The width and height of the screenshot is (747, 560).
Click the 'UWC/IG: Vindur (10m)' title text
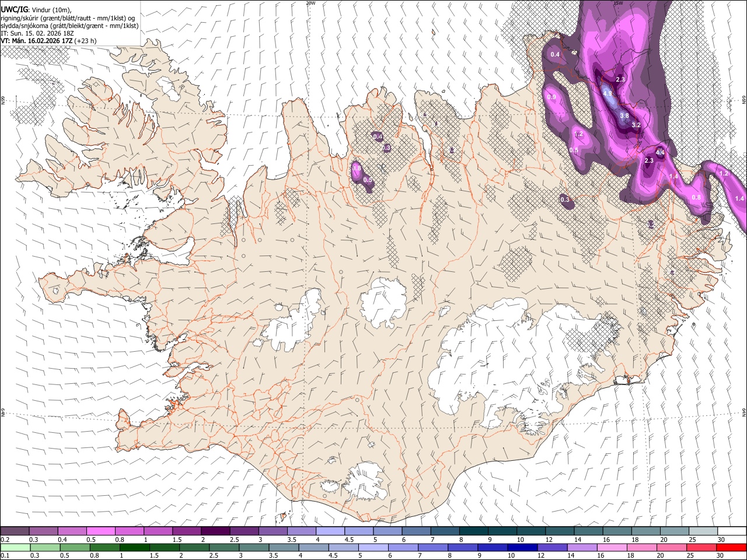click(x=36, y=10)
